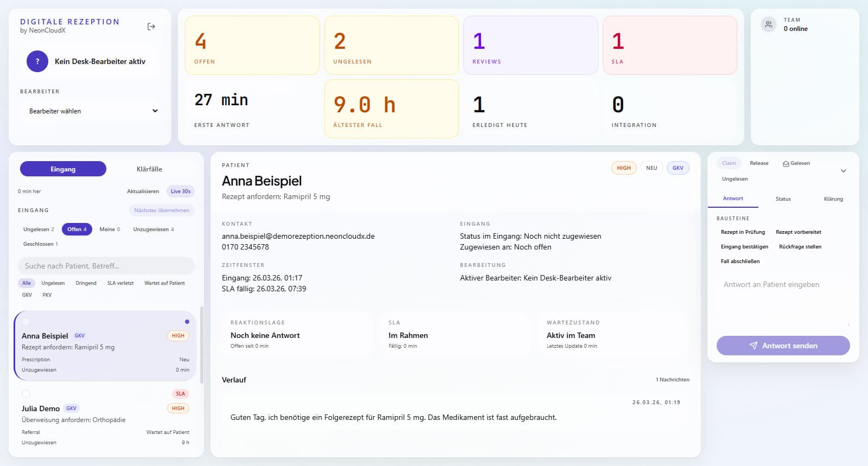Insert the Eingang bestätigen text block

pyautogui.click(x=744, y=247)
